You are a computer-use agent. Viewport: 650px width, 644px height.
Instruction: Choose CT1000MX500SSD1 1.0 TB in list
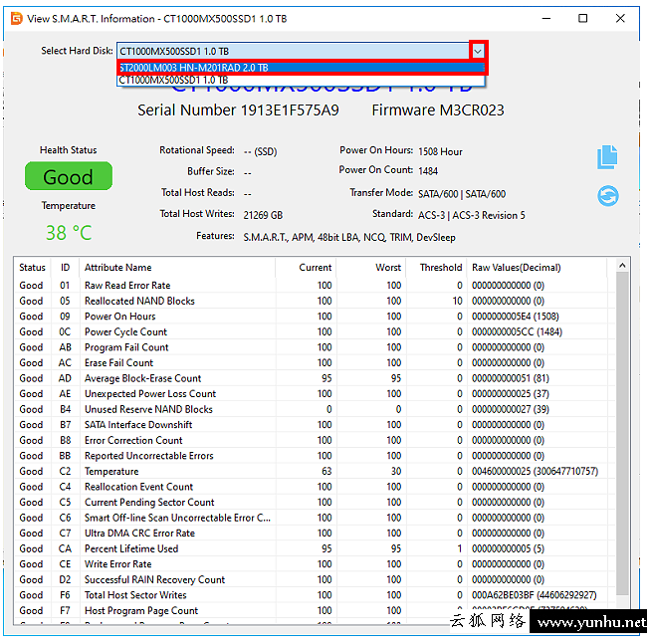coord(301,80)
